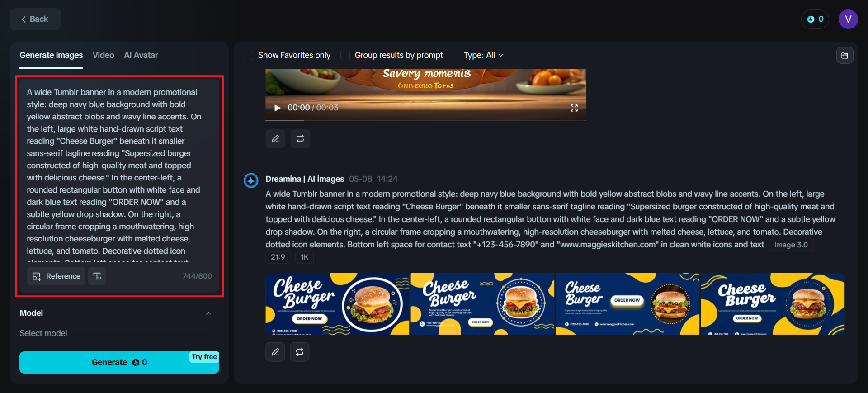
Task: Go Back to previous page
Action: (35, 19)
